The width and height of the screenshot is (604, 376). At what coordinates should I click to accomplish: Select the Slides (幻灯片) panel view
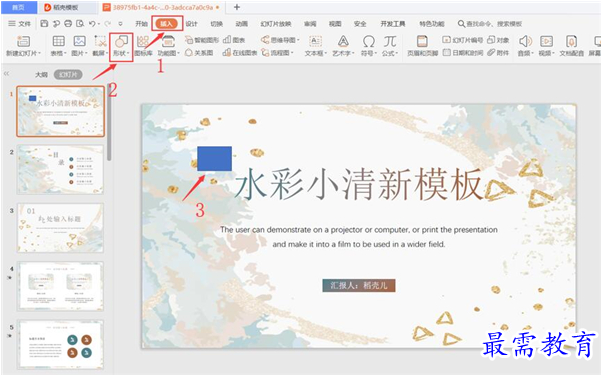coord(68,74)
